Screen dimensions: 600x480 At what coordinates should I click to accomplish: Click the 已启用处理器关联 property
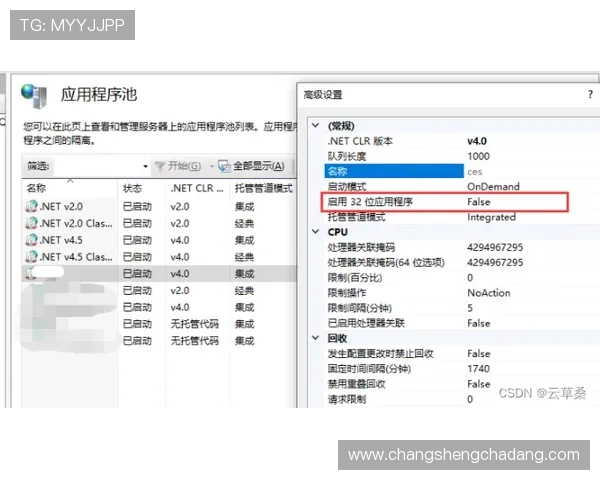(366, 323)
